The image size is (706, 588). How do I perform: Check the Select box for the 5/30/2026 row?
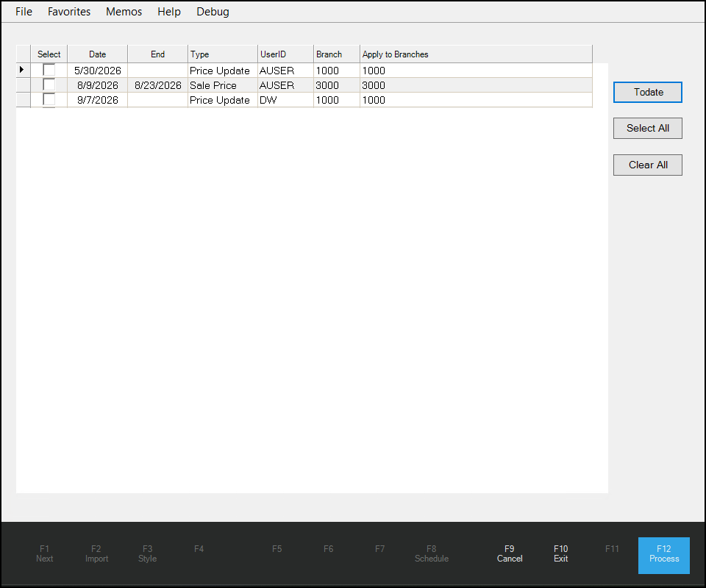49,70
